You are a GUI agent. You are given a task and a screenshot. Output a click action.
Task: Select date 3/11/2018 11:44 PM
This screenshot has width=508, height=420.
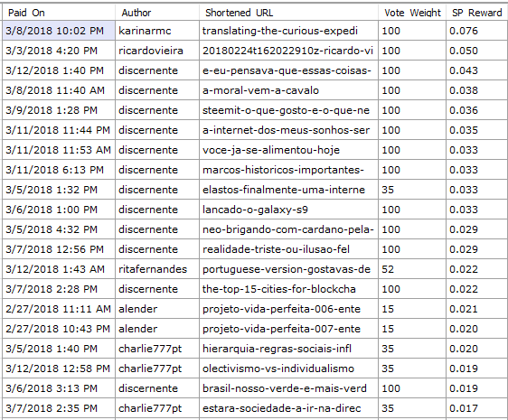[59, 130]
